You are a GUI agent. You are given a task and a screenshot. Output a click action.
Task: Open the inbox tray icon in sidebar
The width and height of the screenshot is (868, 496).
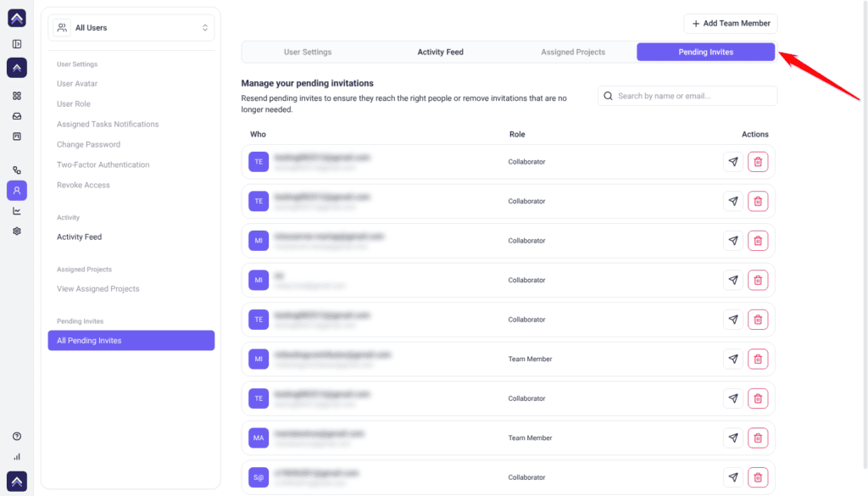[17, 116]
